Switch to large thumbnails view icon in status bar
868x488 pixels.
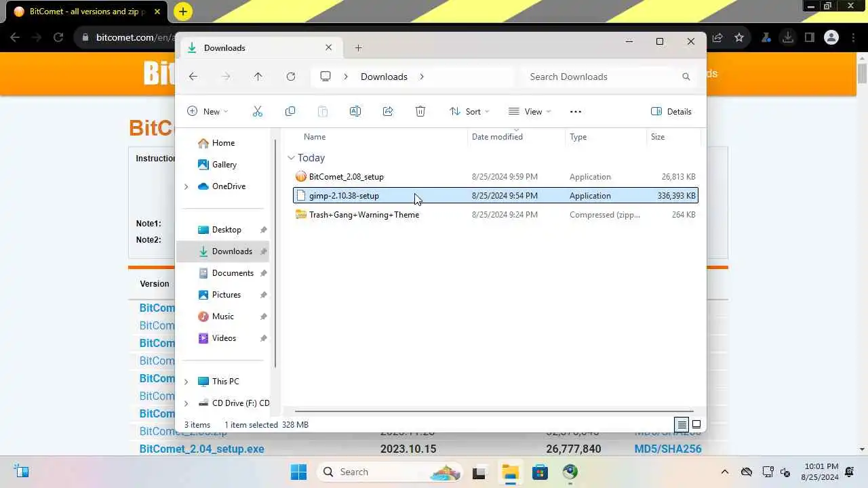696,425
